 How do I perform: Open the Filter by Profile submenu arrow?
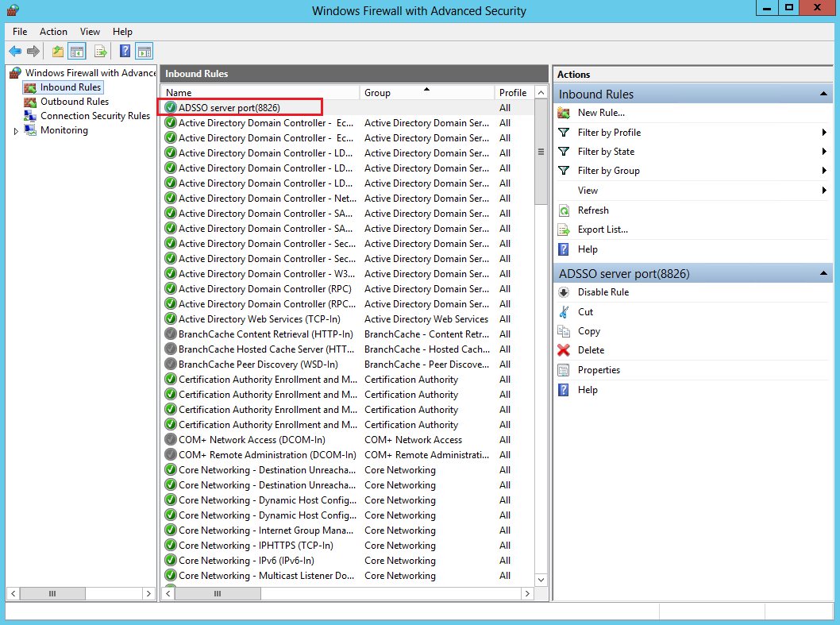(824, 133)
